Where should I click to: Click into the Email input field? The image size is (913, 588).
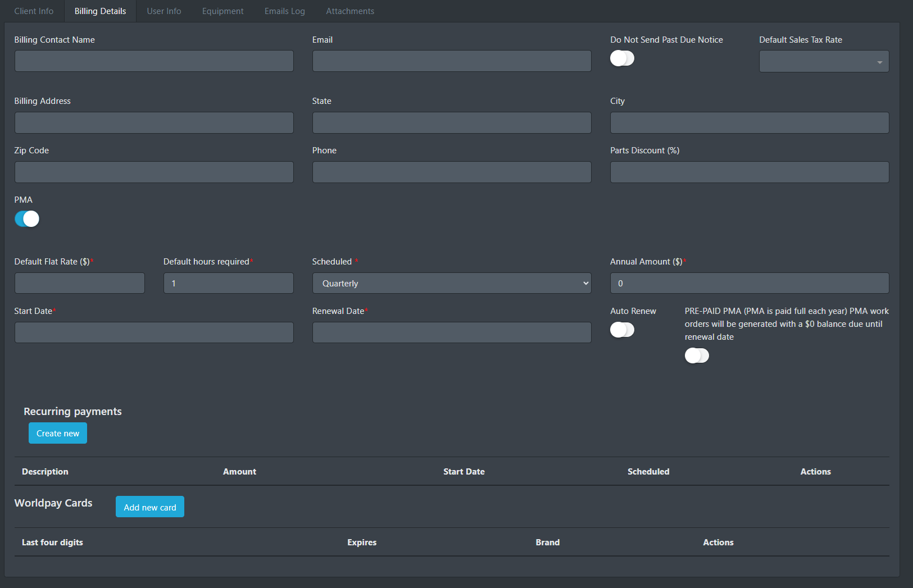click(x=452, y=61)
